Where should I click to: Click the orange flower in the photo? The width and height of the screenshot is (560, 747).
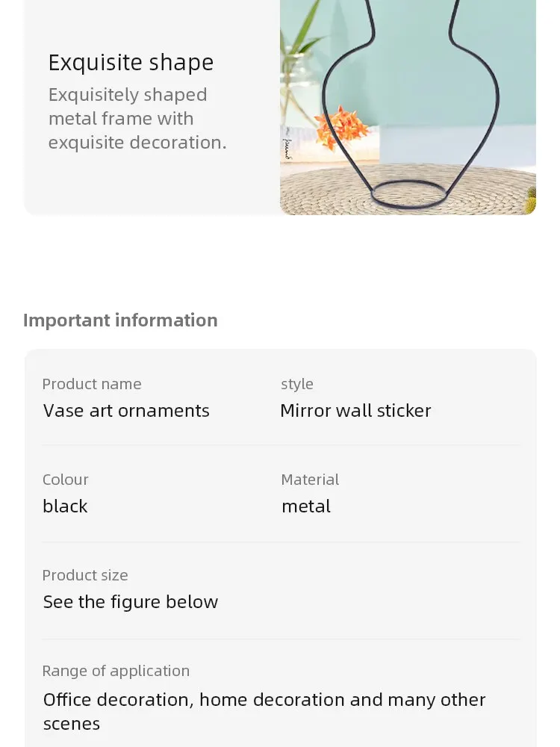(x=341, y=127)
